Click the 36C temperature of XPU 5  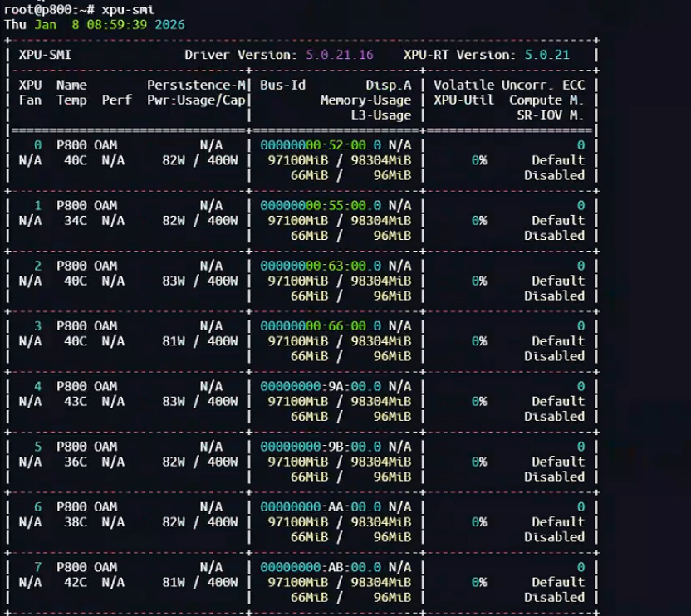tap(76, 462)
